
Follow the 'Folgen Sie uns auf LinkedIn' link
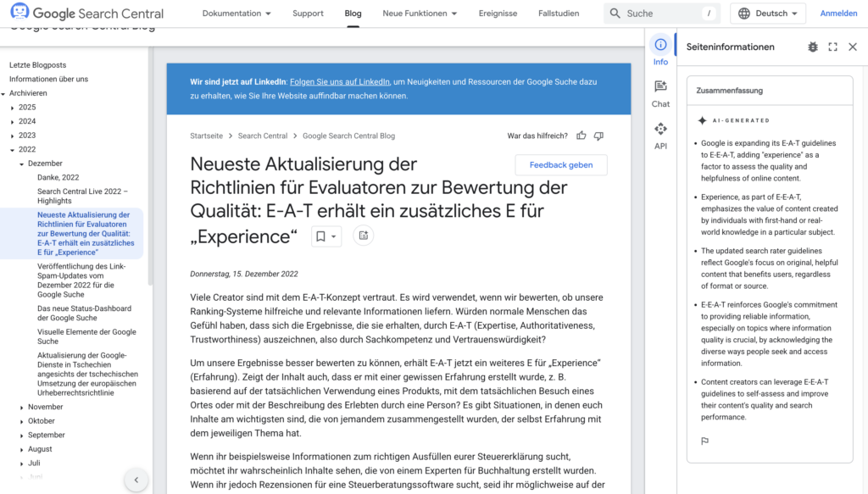pos(340,82)
